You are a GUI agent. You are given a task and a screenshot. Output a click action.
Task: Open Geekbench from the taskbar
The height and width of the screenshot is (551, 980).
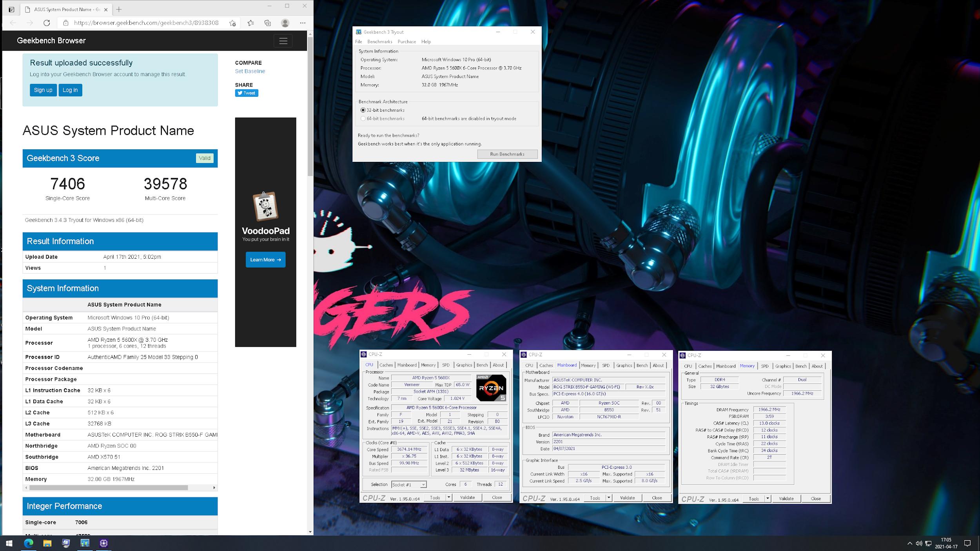[85, 543]
